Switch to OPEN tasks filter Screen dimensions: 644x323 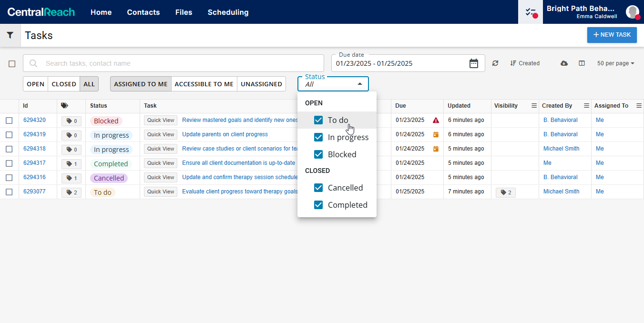click(35, 84)
